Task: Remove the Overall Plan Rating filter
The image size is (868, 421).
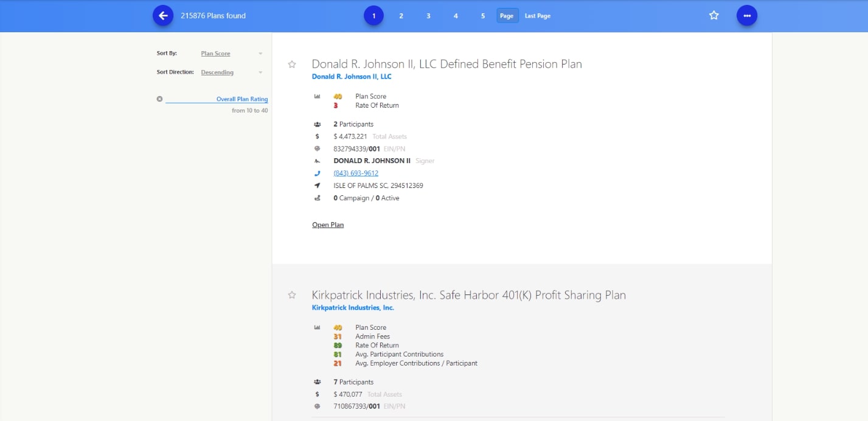Action: point(159,99)
